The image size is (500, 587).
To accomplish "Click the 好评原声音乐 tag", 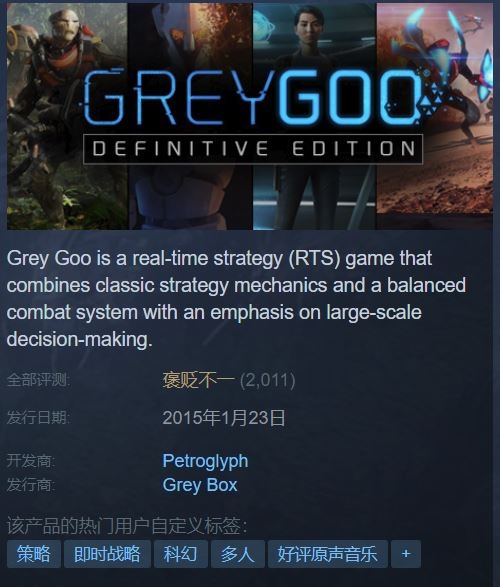I will (327, 554).
